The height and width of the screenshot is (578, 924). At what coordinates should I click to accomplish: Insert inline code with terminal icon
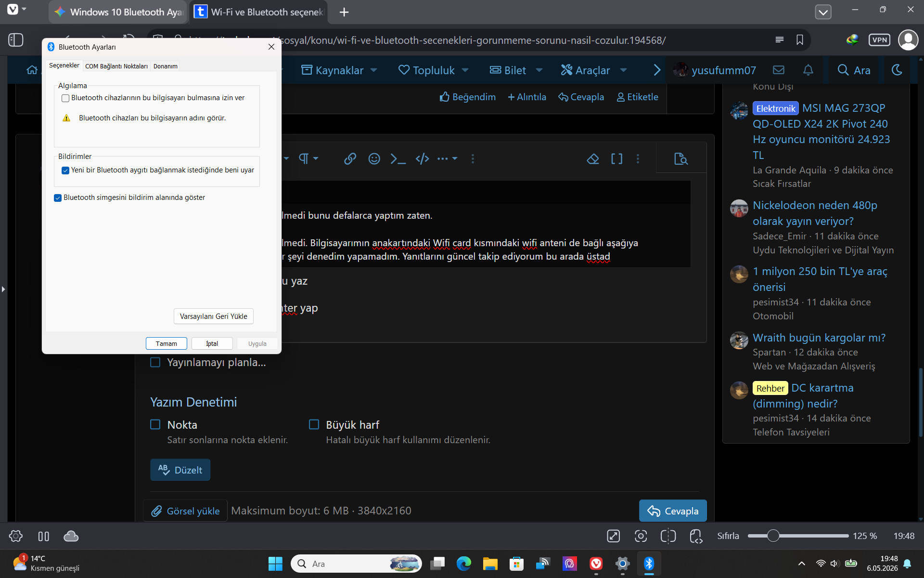(398, 158)
